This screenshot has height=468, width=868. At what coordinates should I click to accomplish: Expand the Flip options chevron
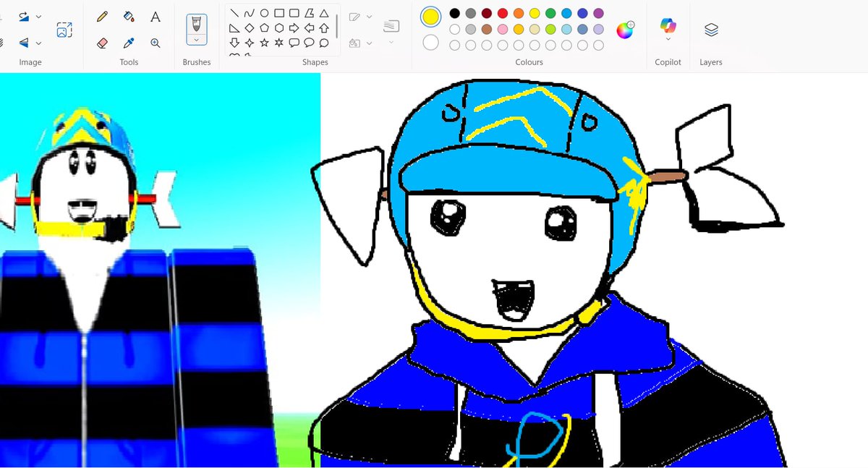click(x=38, y=43)
